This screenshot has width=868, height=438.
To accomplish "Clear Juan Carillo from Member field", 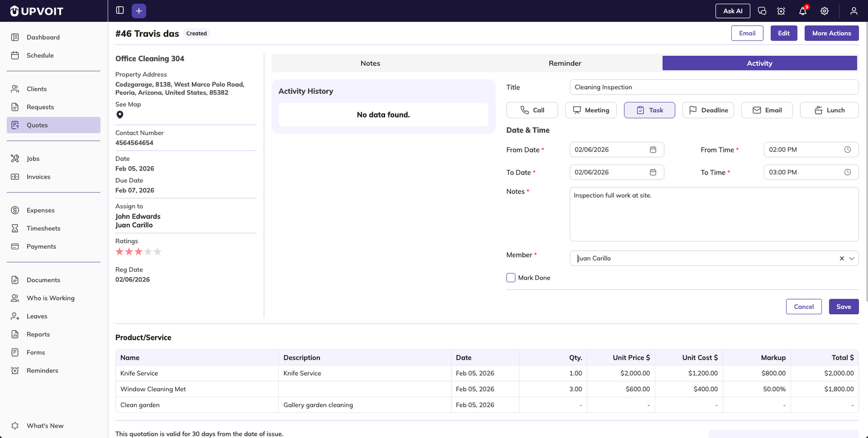I will pos(841,258).
